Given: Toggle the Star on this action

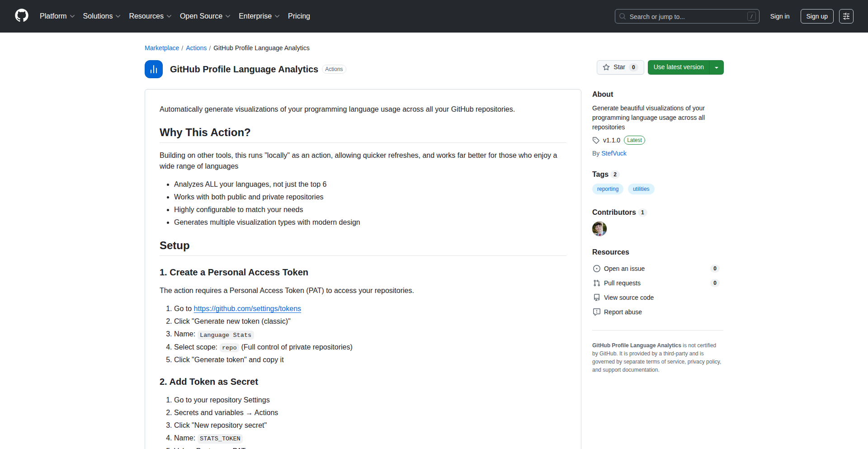Looking at the screenshot, I should pos(616,67).
